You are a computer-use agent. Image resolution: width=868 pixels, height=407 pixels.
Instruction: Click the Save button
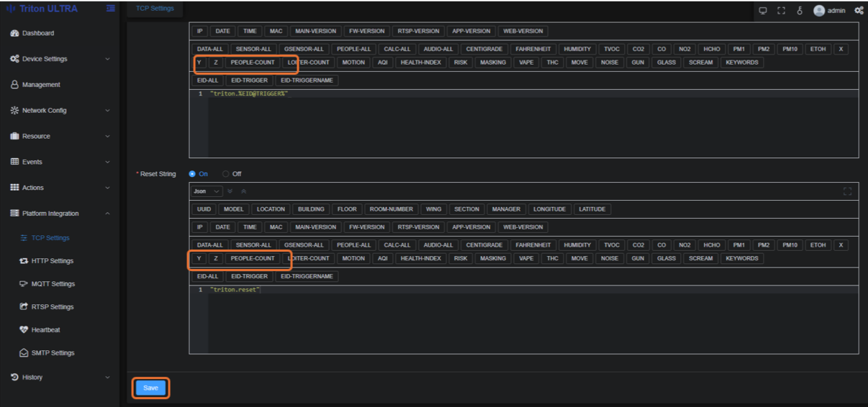click(x=150, y=388)
